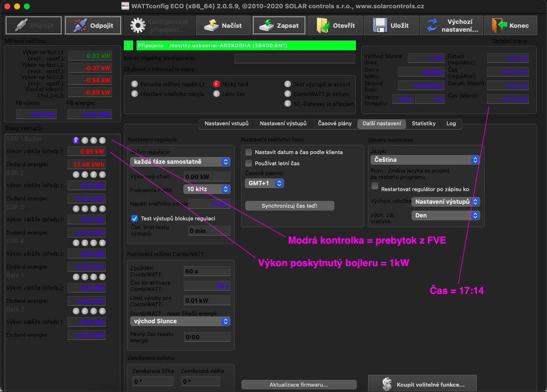
Task: Click the Zpoždění CombiWATT 60 s field
Action: pos(207,271)
